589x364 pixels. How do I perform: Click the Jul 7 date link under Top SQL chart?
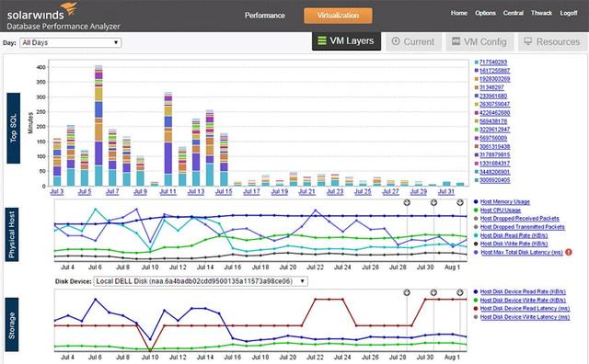click(112, 192)
